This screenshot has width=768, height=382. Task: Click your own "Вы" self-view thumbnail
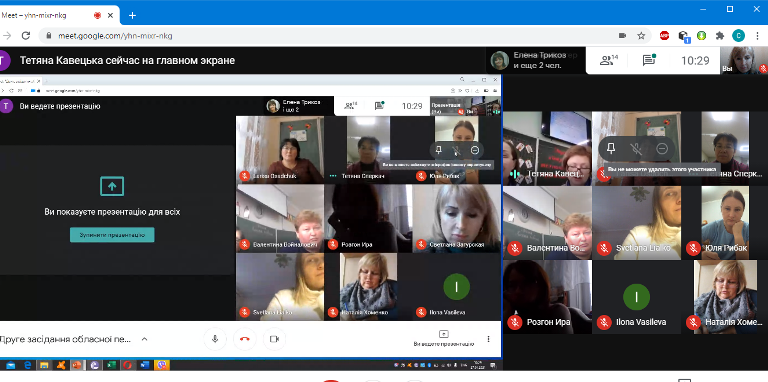[744, 60]
